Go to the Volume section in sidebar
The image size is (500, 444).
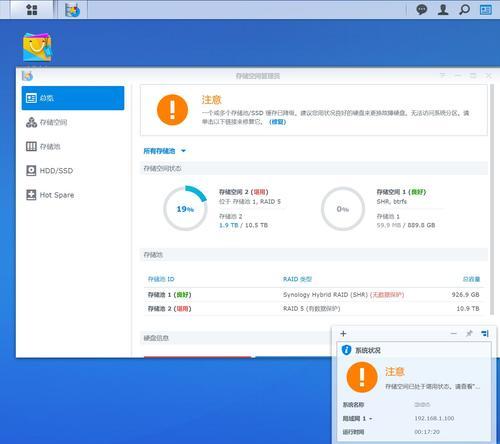click(73, 122)
